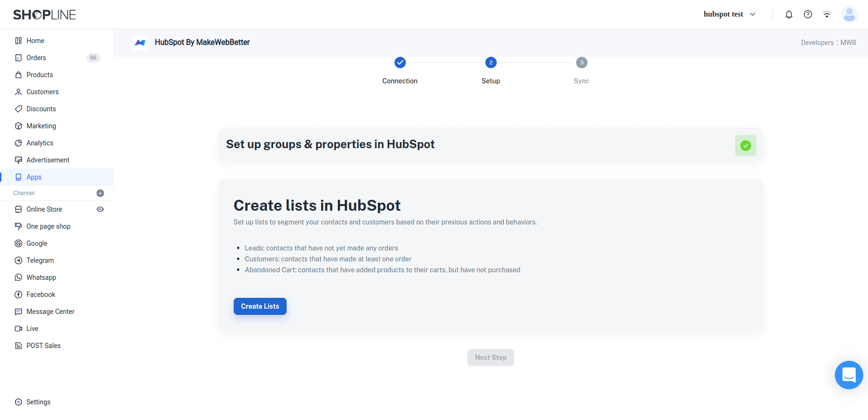Click the One page shop icon

(x=18, y=226)
